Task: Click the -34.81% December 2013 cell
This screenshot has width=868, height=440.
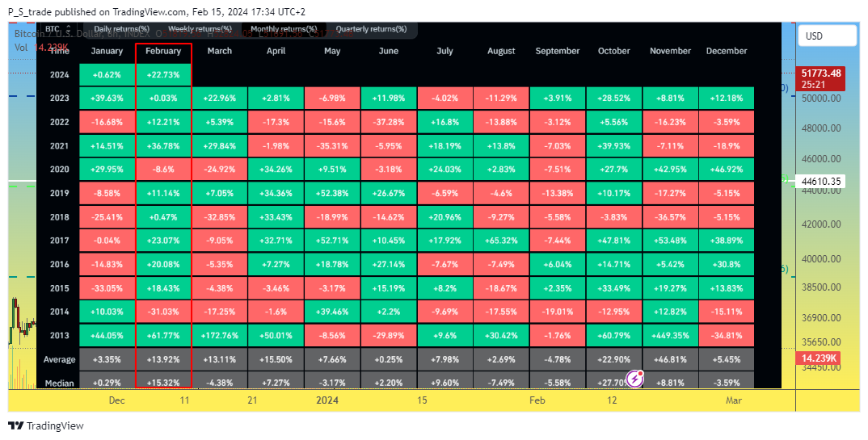Action: [727, 336]
